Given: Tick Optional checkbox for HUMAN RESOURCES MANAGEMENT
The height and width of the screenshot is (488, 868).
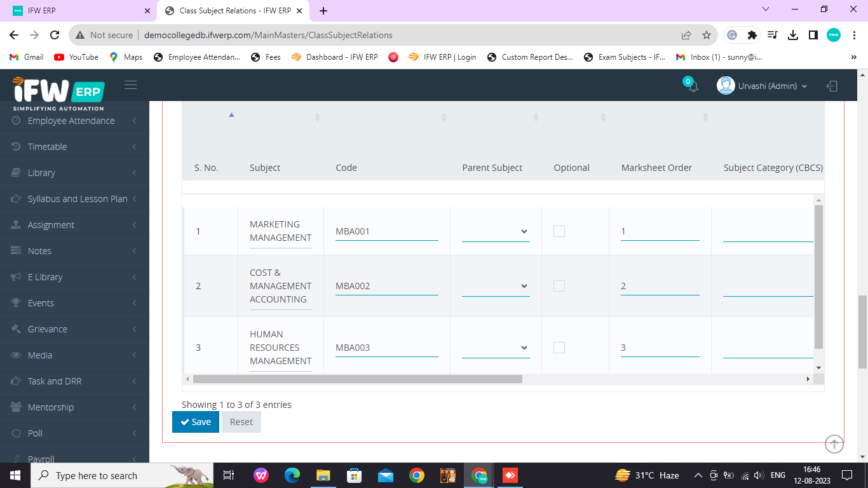Looking at the screenshot, I should 559,348.
